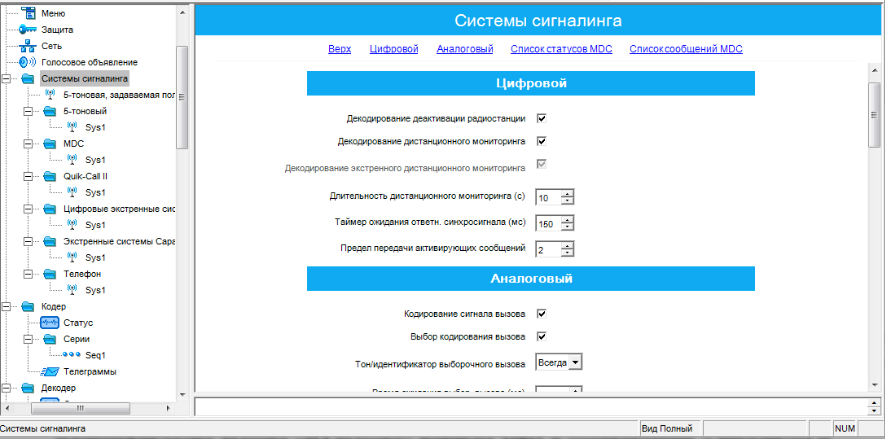This screenshot has width=885, height=439.
Task: Open Sys1 antenna icon under Экстренные системы
Action: pos(72,258)
